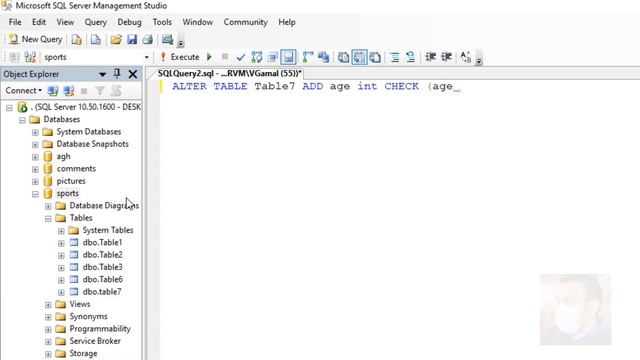Print the query using the printer icon
The image size is (640, 360).
pos(148,40)
